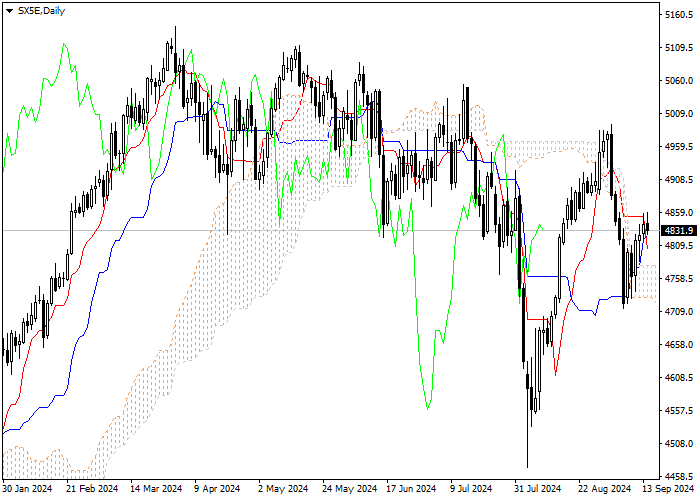
Task: Click the 4508.0 price axis label
Action: point(679,444)
